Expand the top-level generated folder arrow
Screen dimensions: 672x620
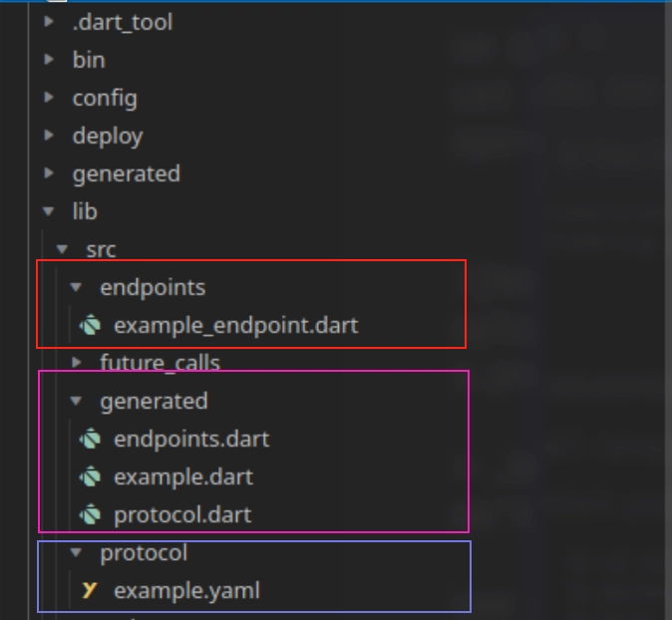49,173
